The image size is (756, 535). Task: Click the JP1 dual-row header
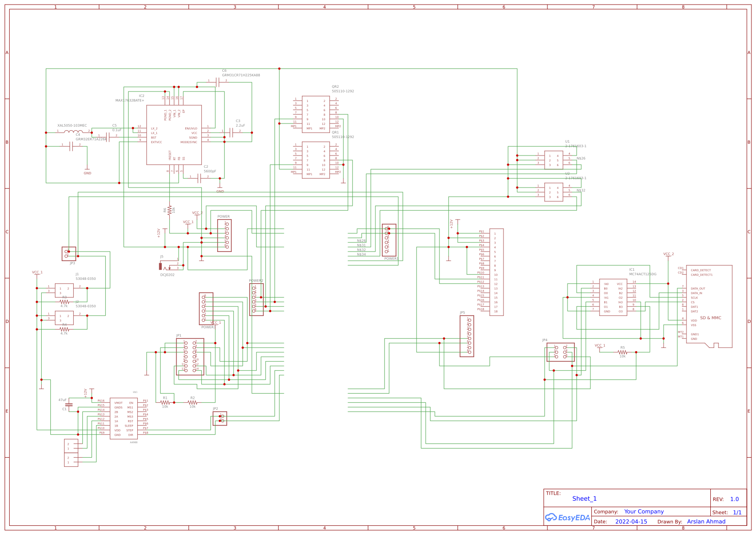pyautogui.click(x=190, y=357)
